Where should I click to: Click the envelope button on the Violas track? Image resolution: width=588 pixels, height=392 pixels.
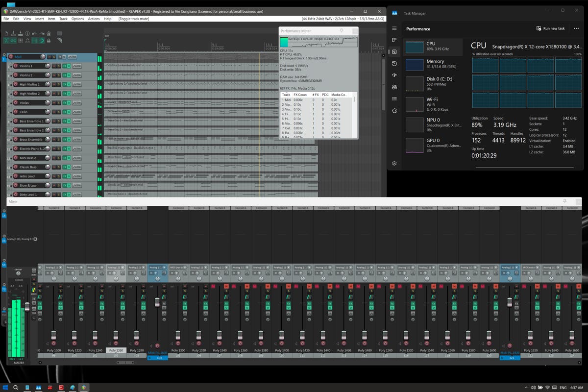tap(76, 103)
